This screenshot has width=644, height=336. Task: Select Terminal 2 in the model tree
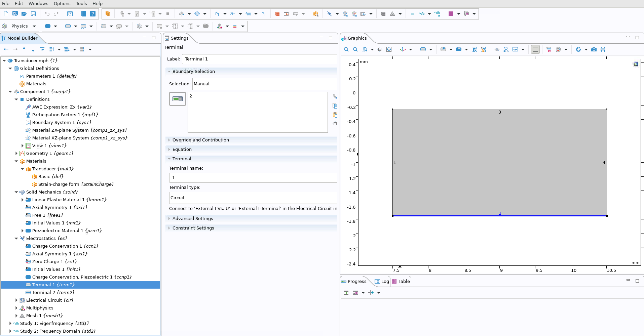[53, 292]
